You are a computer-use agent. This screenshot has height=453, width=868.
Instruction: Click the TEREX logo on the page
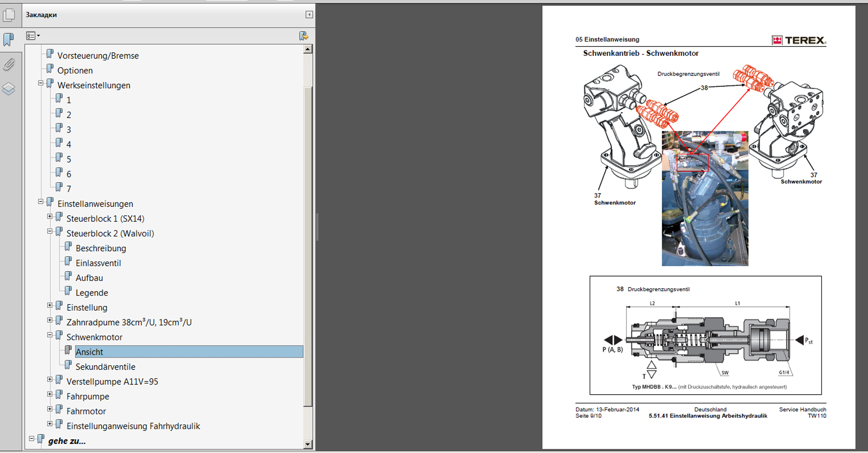coord(798,40)
